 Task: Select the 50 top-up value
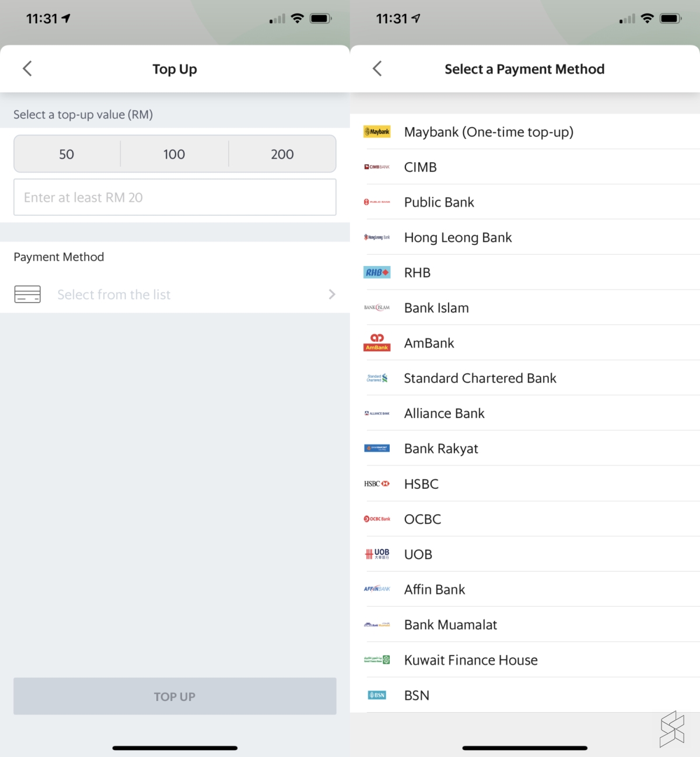tap(66, 154)
